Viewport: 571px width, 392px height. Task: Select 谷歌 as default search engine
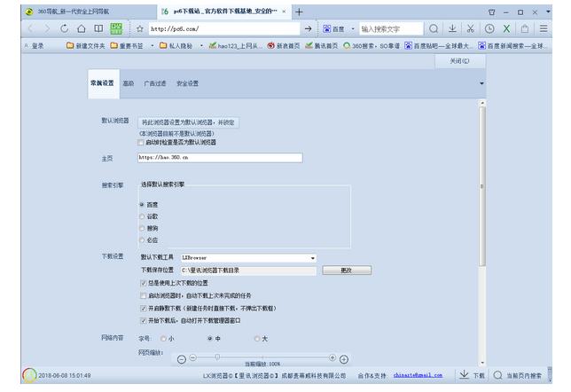click(142, 216)
